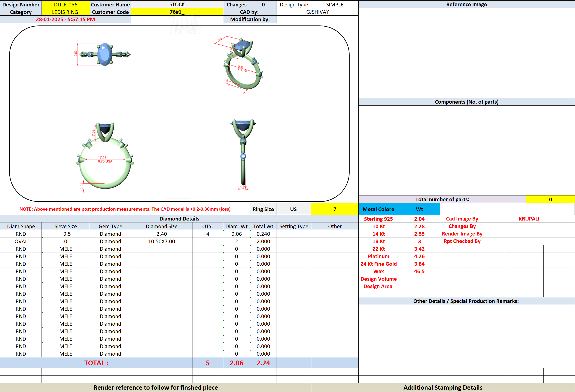Click the Cad Image By value KRUPALI
575x392 pixels.
[x=529, y=219]
